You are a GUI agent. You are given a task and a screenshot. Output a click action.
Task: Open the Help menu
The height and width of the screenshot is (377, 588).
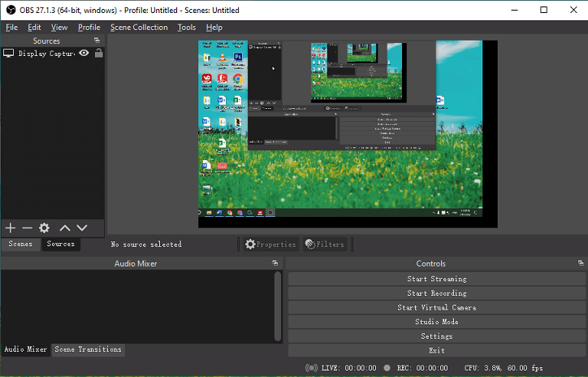pos(214,28)
